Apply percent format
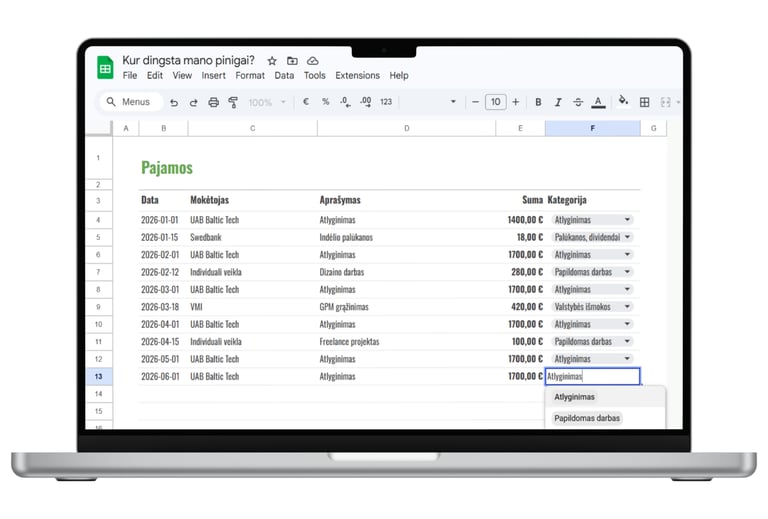Screen dimensions: 768x519 [x=326, y=102]
